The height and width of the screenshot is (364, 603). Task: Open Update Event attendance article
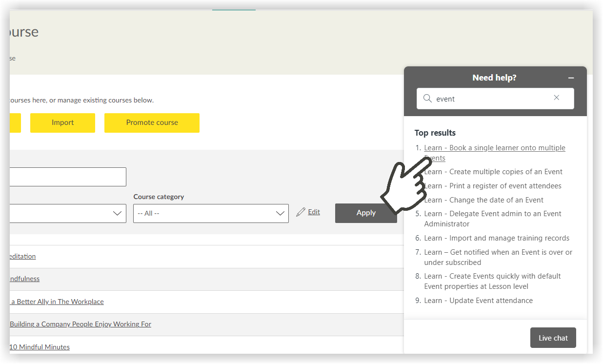point(478,301)
